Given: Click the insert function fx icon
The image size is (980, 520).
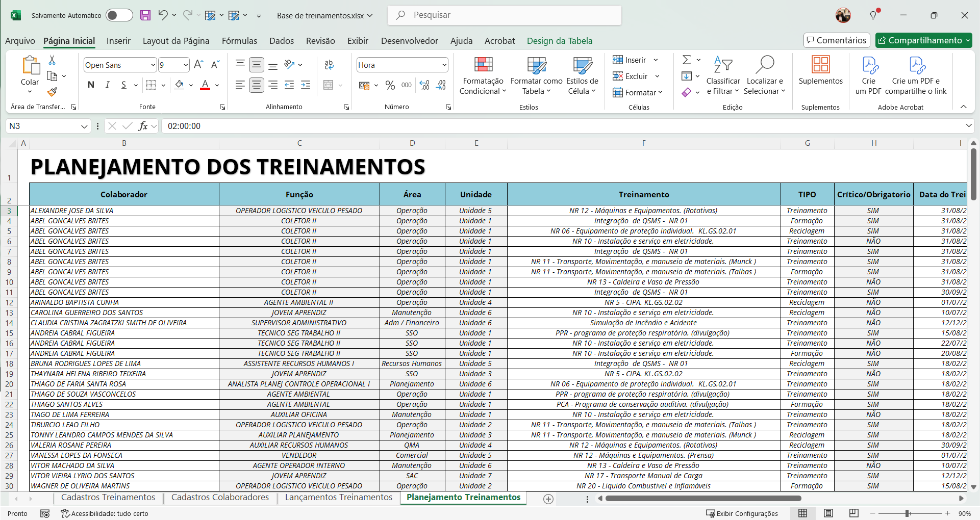Looking at the screenshot, I should pos(143,126).
